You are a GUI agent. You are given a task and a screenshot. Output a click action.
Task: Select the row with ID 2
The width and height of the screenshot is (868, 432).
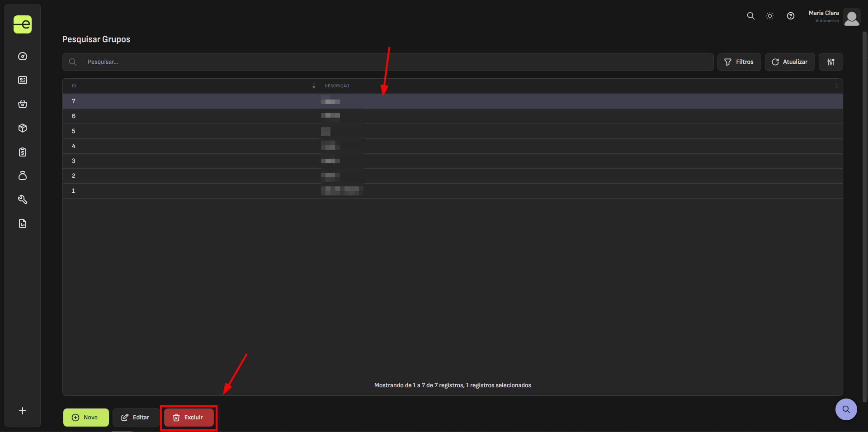[x=453, y=176]
